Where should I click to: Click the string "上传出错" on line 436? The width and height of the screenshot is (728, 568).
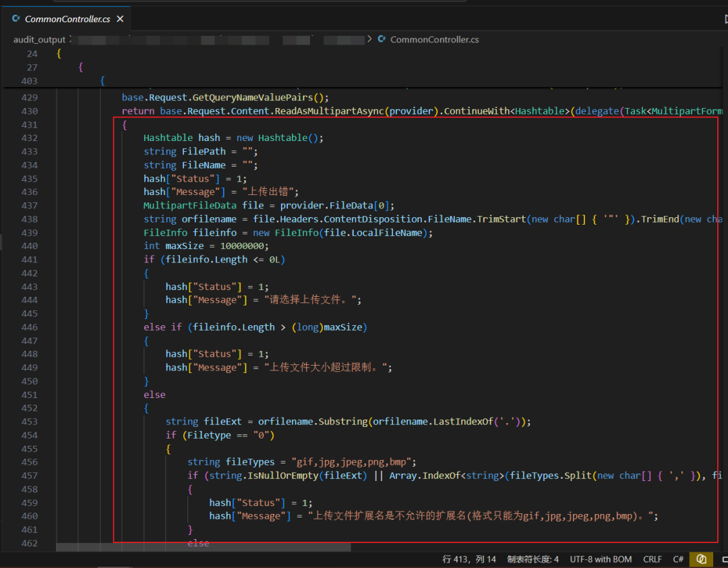[268, 192]
